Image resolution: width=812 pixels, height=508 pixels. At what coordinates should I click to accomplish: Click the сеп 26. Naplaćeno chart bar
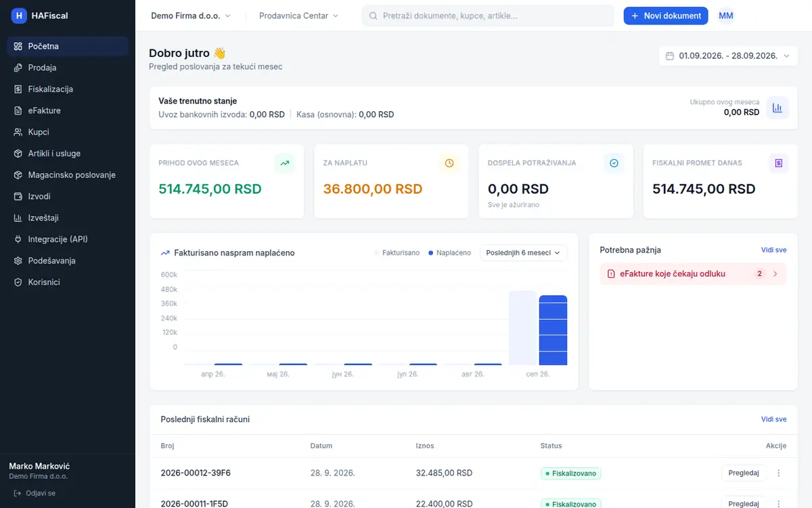[x=553, y=330]
